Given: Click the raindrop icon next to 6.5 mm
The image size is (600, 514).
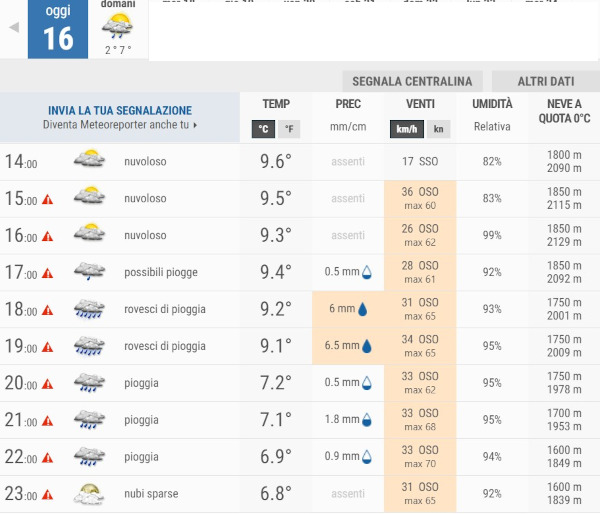Looking at the screenshot, I should point(367,346).
